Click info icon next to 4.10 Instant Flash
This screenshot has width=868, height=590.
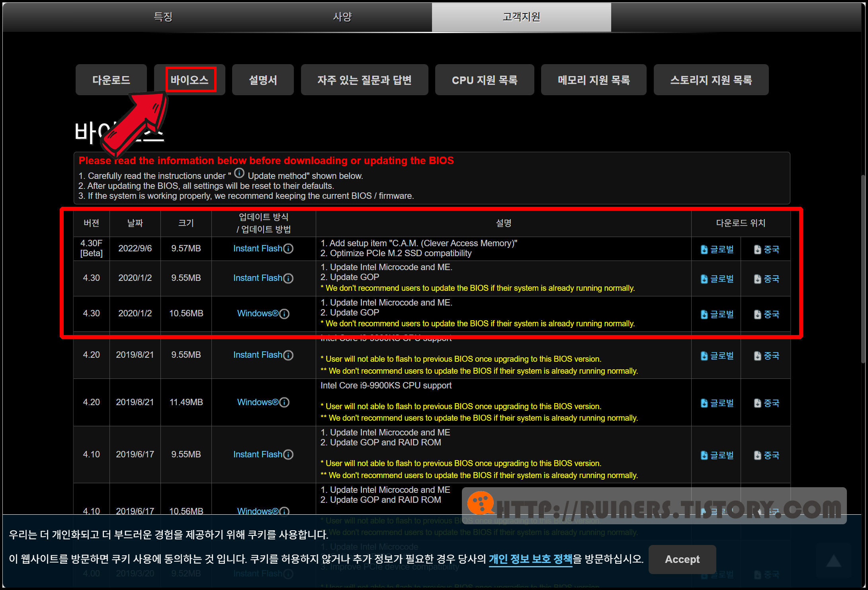click(x=288, y=455)
